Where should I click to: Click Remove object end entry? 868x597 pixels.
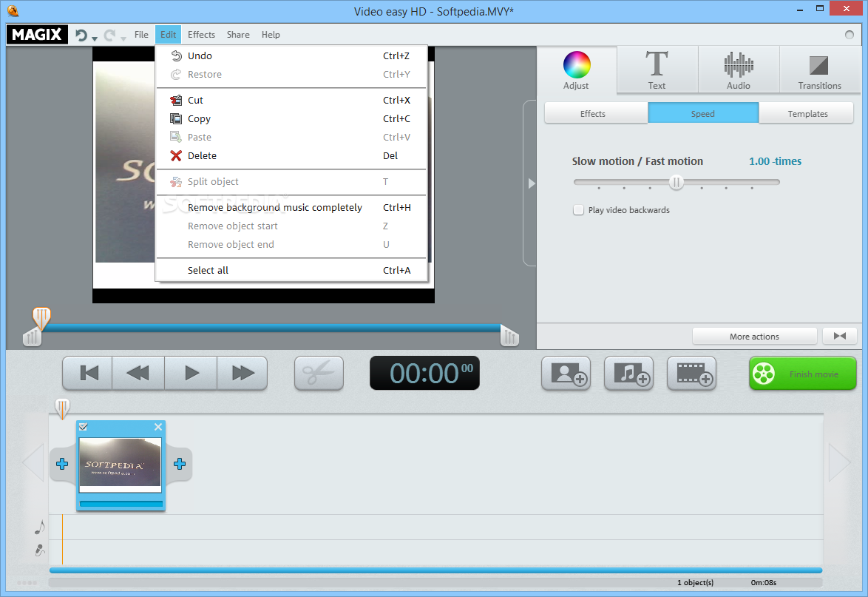pyautogui.click(x=292, y=245)
